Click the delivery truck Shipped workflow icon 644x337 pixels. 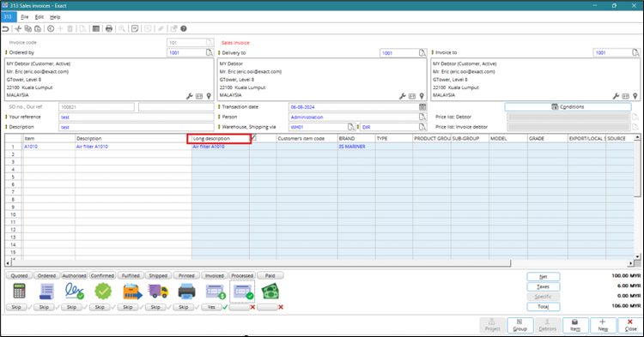pos(158,292)
